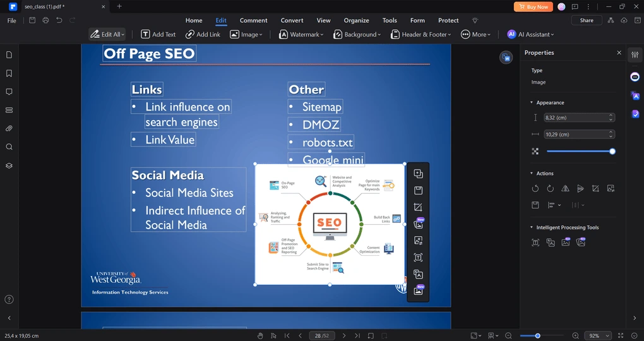This screenshot has width=644, height=341.
Task: Open the Watermark dropdown menu
Action: (x=302, y=34)
